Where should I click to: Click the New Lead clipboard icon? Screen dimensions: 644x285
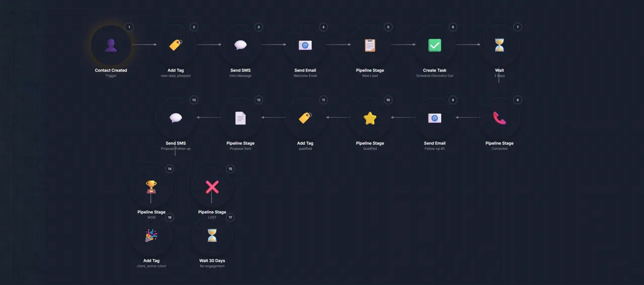click(370, 45)
